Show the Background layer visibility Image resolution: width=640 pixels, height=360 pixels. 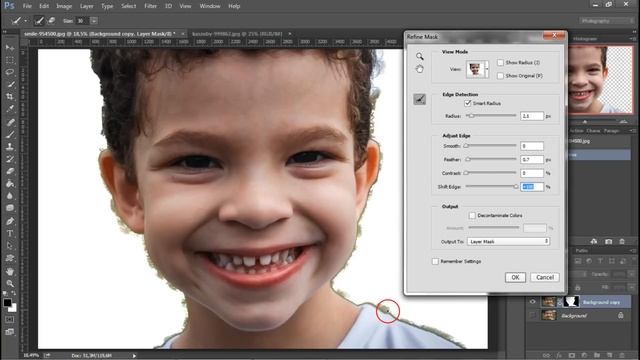coord(532,316)
